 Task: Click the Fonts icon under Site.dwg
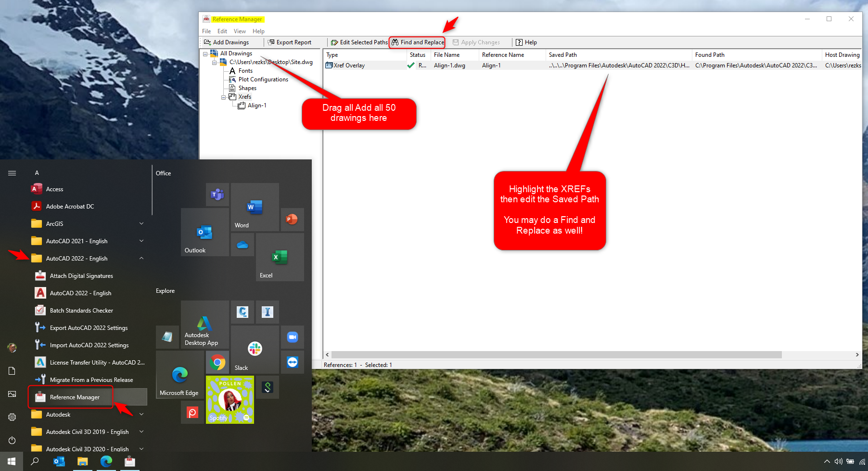point(233,70)
